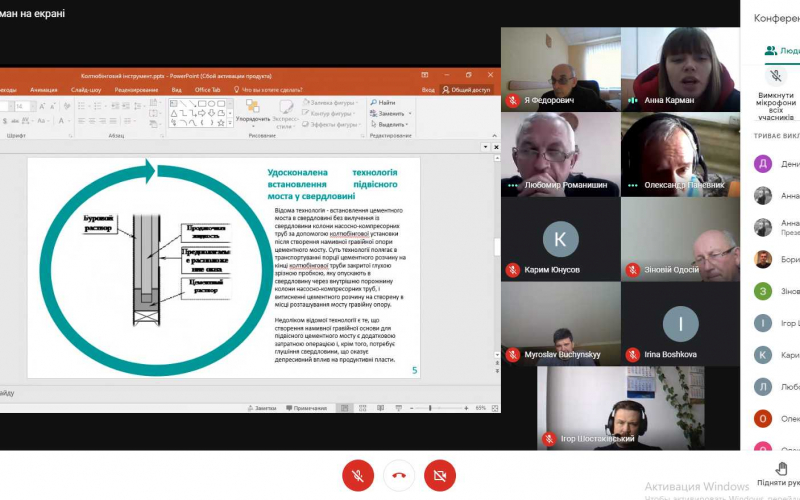800x500 pixels.
Task: Click the Clear Formatting icon
Action: tap(66, 106)
